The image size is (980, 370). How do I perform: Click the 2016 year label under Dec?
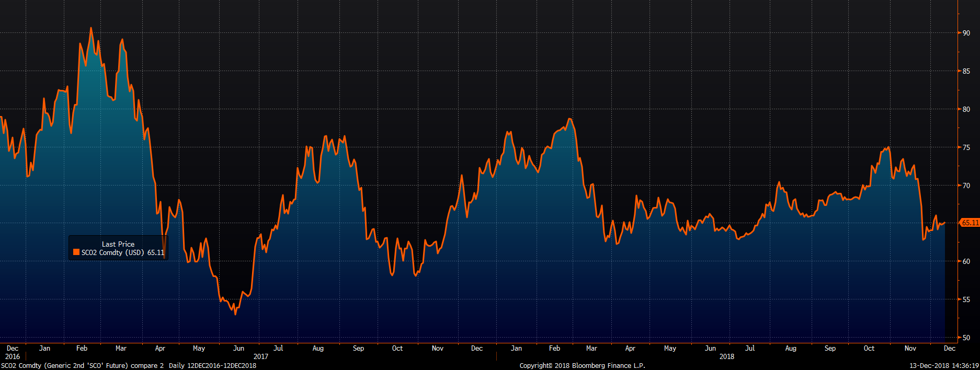coord(12,356)
